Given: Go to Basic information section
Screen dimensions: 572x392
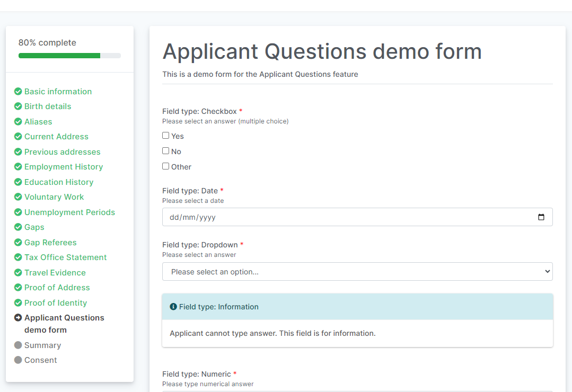Looking at the screenshot, I should coord(58,92).
